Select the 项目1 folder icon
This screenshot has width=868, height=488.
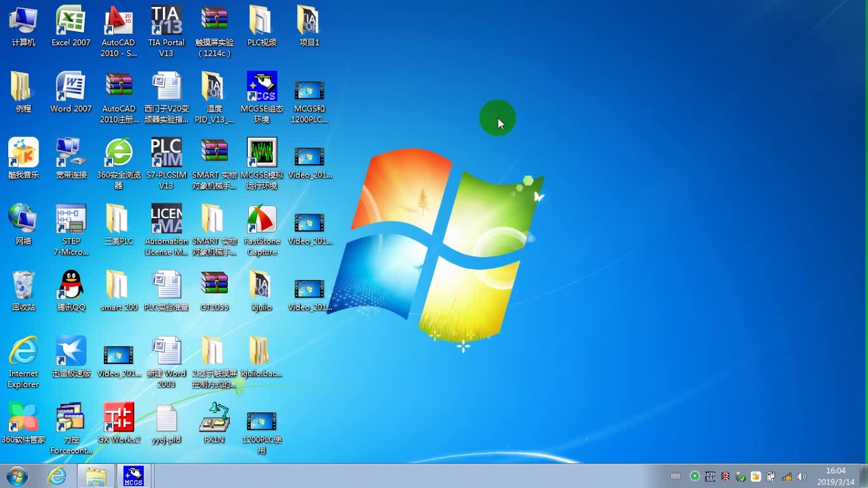(309, 27)
